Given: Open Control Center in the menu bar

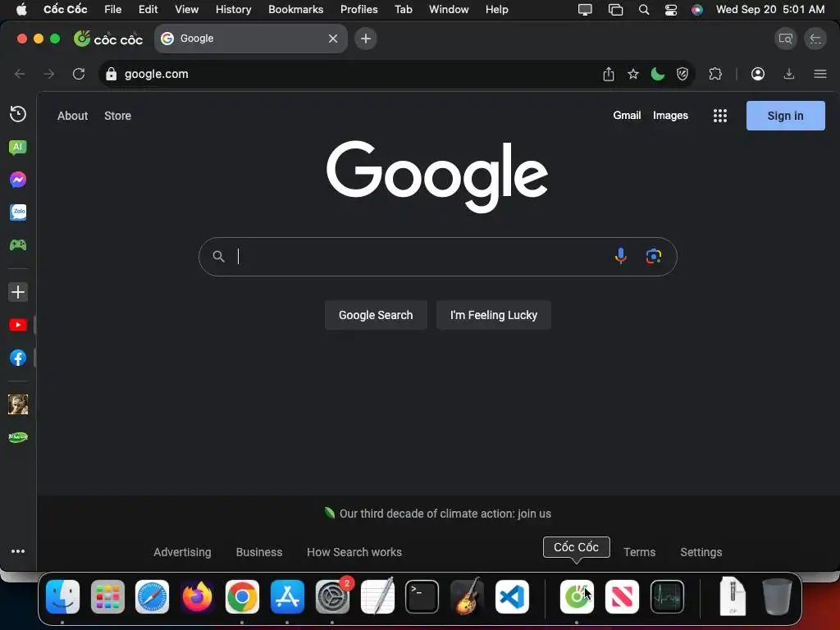Looking at the screenshot, I should click(671, 10).
